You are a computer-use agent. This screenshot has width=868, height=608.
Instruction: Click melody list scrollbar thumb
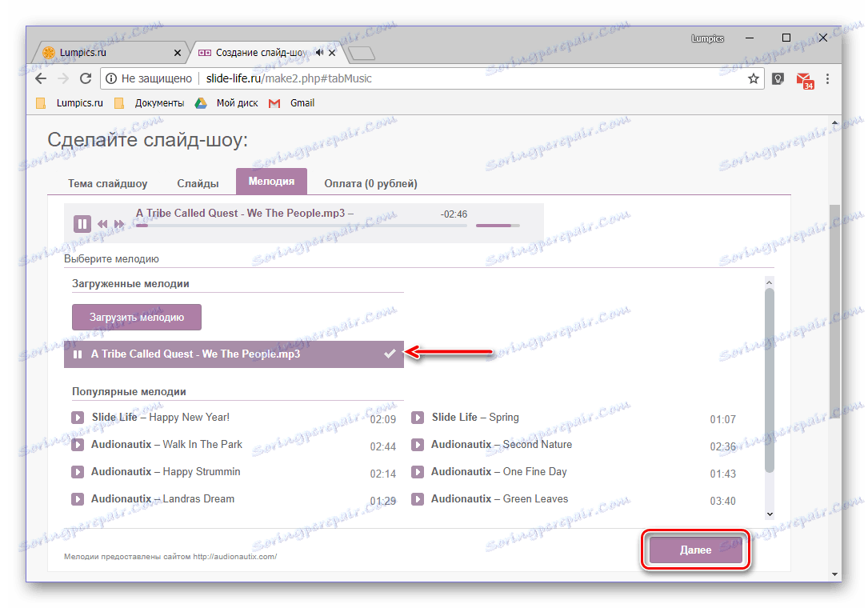(x=770, y=381)
